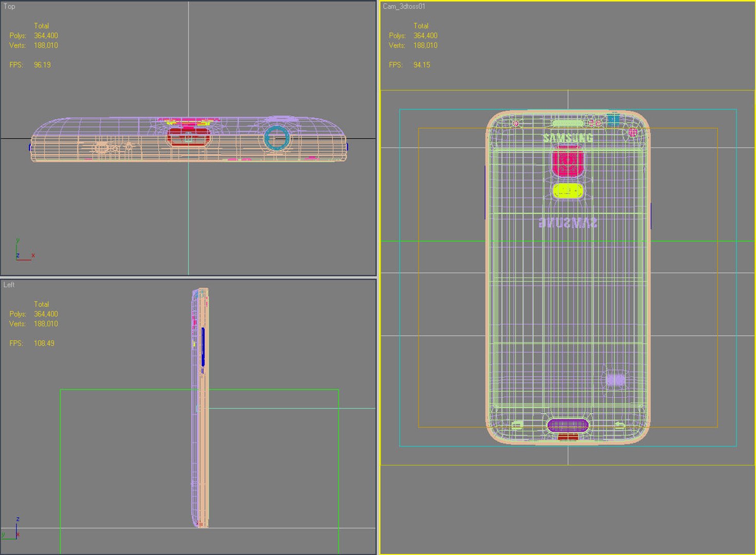
Task: Select the yellow flash sensor below the camera
Action: 568,191
